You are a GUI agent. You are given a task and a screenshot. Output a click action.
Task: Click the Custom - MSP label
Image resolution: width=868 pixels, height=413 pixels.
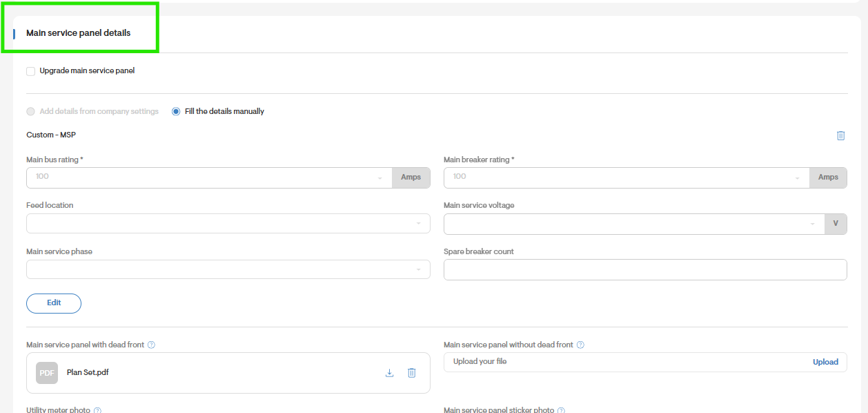pyautogui.click(x=51, y=135)
